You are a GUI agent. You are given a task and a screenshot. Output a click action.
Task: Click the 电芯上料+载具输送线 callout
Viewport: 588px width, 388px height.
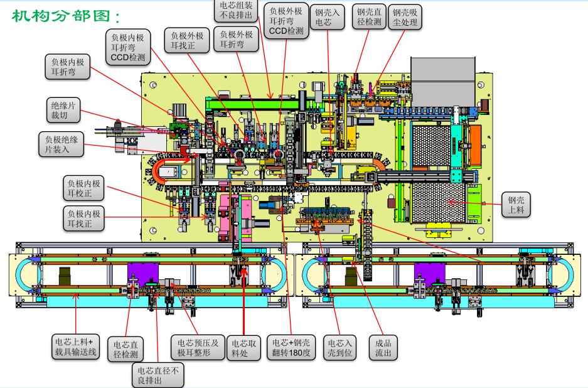[76, 346]
